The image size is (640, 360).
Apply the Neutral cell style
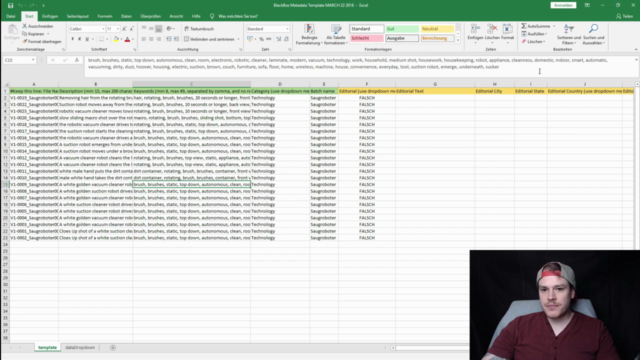[437, 29]
